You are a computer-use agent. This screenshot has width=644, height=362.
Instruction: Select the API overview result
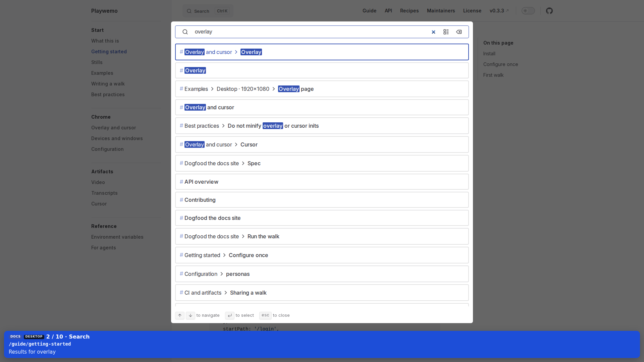click(x=322, y=182)
